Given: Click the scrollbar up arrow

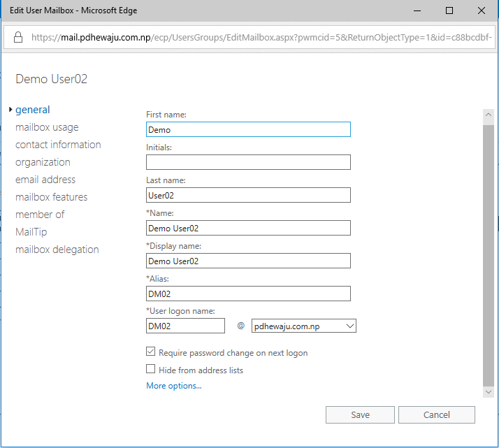Looking at the screenshot, I should pos(489,115).
